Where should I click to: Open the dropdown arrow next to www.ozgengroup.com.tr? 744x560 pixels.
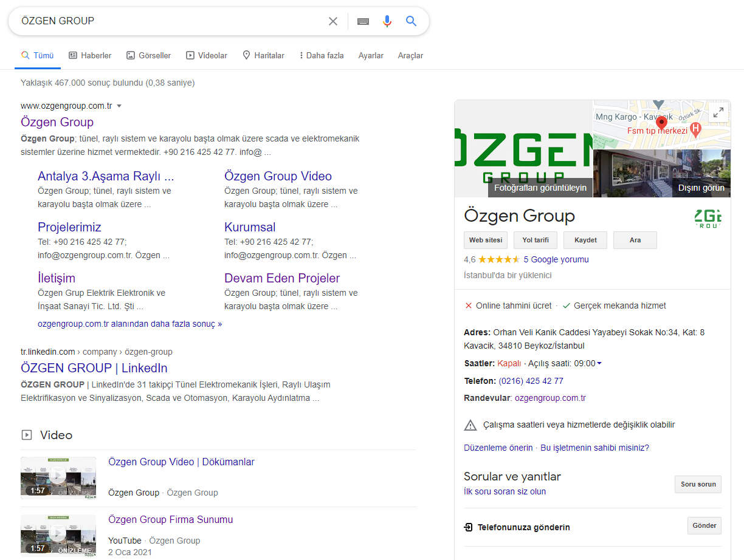(x=119, y=106)
